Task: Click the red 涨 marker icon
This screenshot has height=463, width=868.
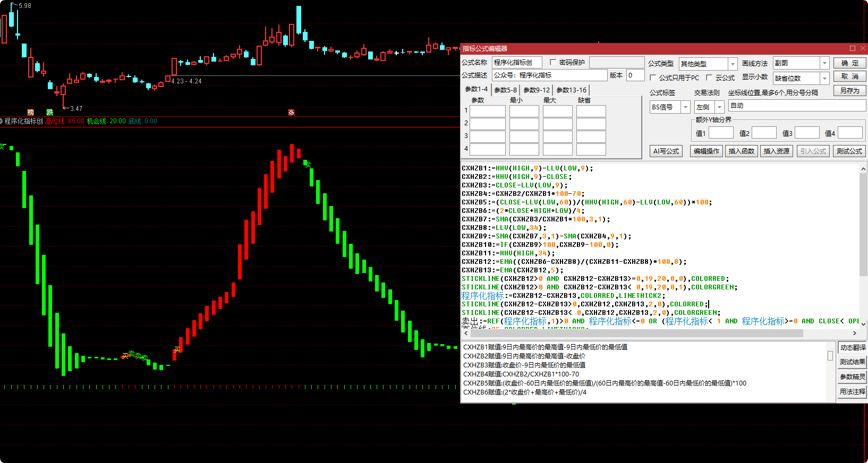Action: pyautogui.click(x=291, y=112)
